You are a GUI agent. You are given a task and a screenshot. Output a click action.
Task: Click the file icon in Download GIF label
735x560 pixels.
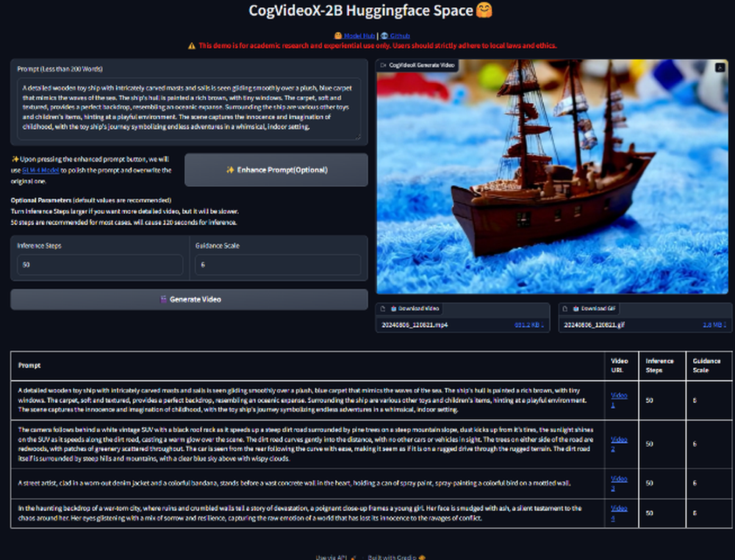click(565, 309)
